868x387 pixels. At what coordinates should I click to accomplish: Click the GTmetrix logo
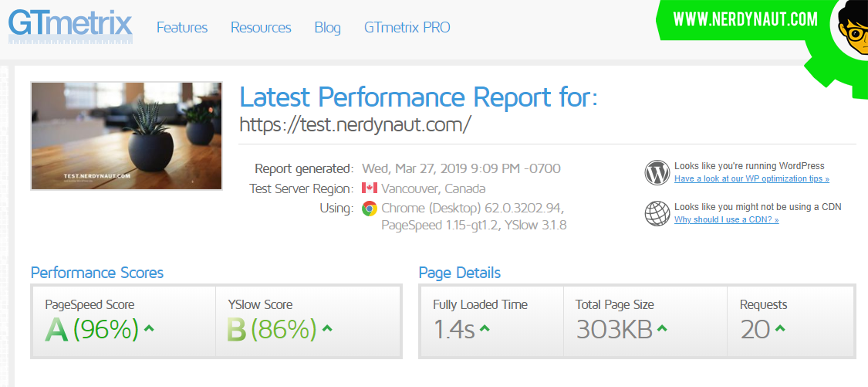pos(70,25)
